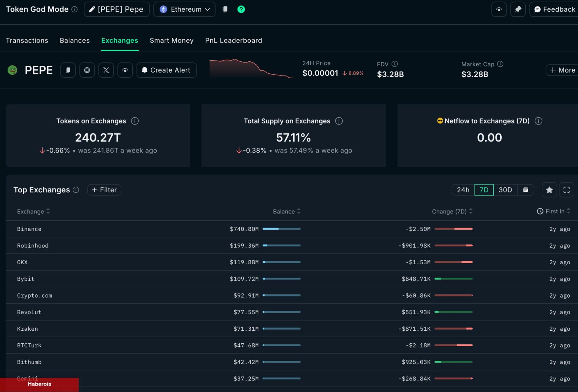This screenshot has width=578, height=392.
Task: Click the clock icon beside First In
Action: (540, 211)
